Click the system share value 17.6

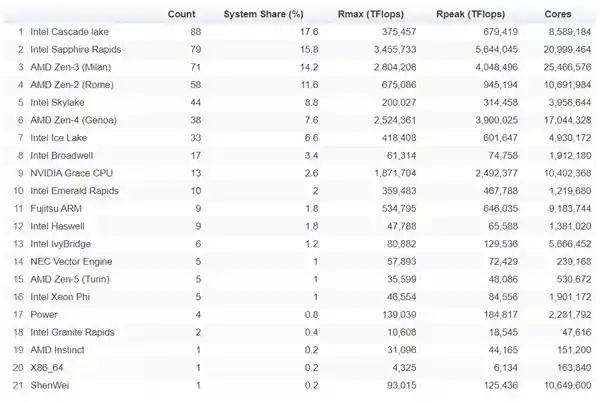coord(309,32)
